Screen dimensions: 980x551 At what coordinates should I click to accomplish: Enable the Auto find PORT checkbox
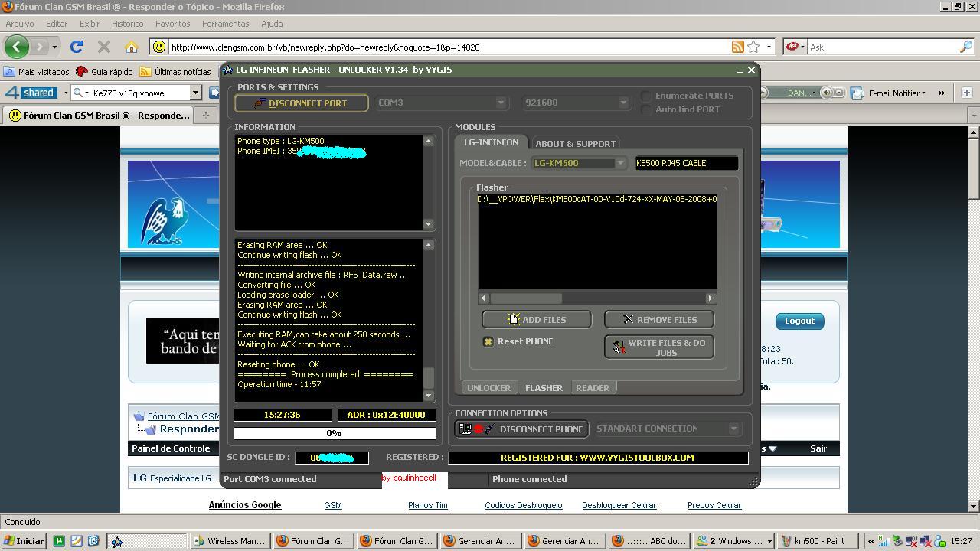(646, 109)
